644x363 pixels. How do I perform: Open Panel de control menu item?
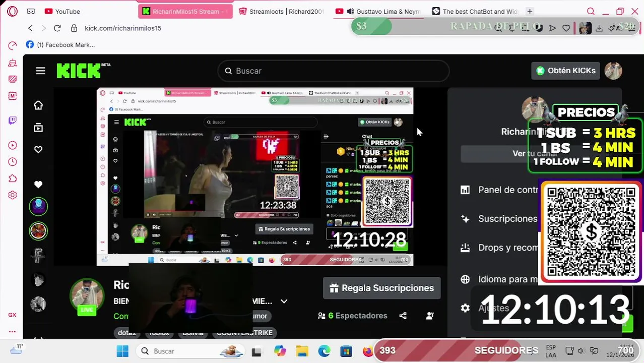coord(500,190)
